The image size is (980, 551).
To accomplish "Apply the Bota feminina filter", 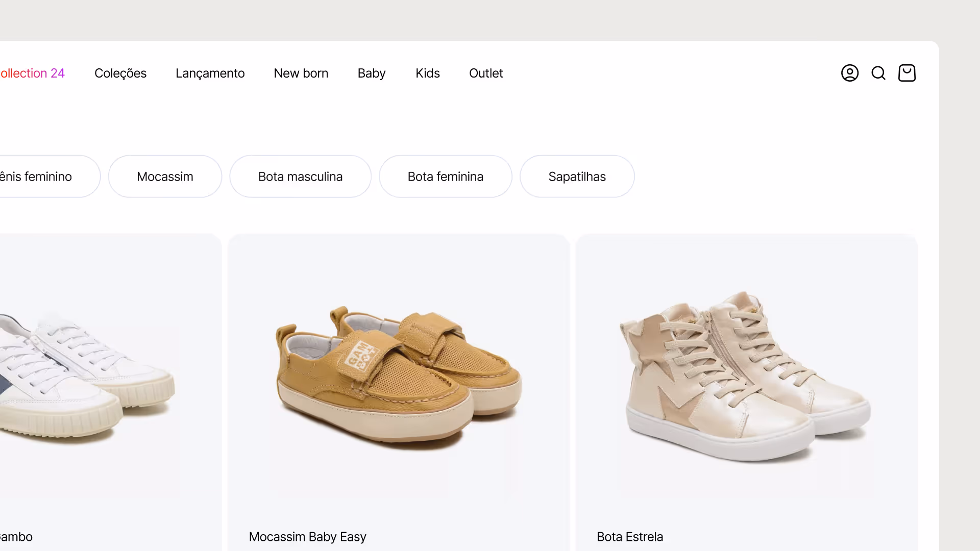I will 445,177.
